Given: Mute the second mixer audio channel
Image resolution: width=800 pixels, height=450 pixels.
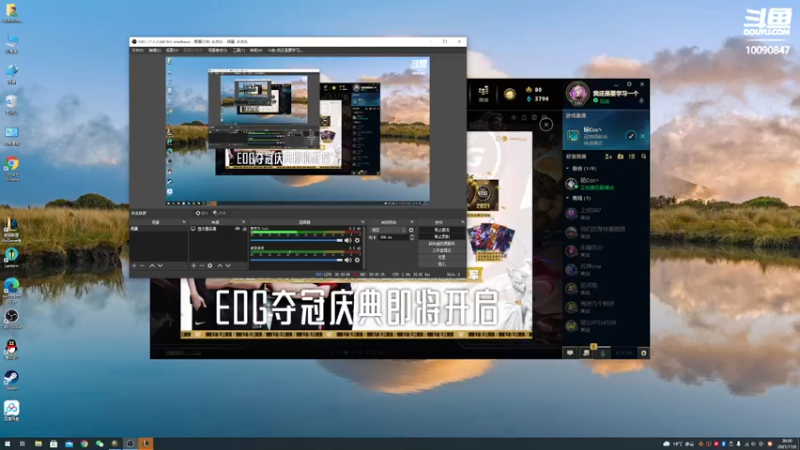Looking at the screenshot, I should pyautogui.click(x=348, y=260).
